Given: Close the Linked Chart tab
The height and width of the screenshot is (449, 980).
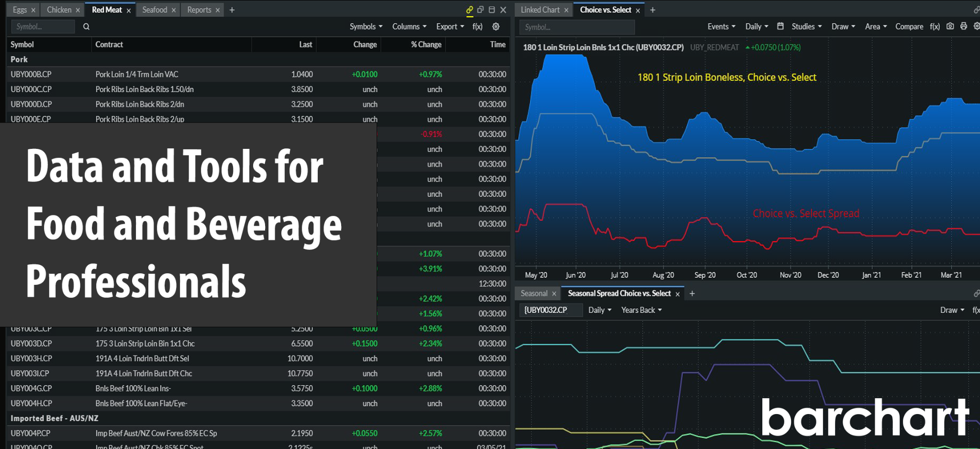Looking at the screenshot, I should 566,10.
